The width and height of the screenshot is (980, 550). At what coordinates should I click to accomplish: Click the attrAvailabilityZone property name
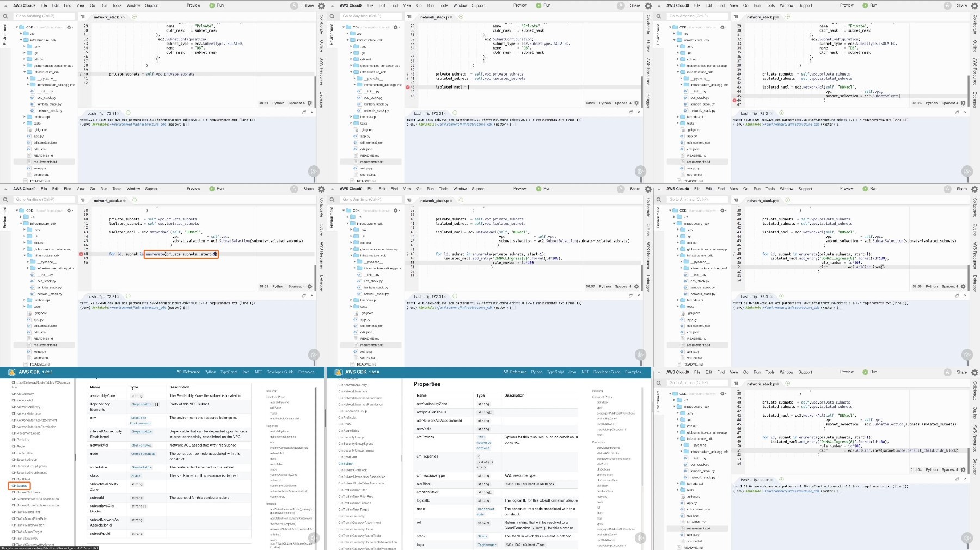432,404
